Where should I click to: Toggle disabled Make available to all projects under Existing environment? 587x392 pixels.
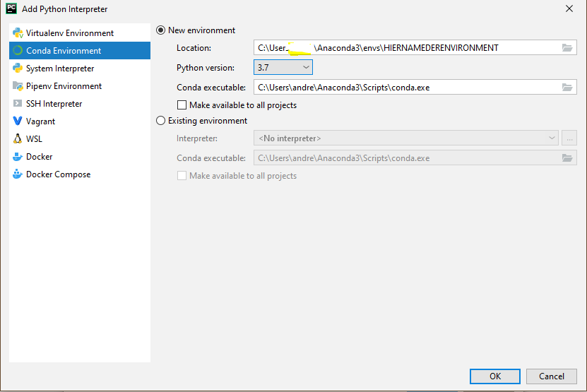click(x=182, y=176)
